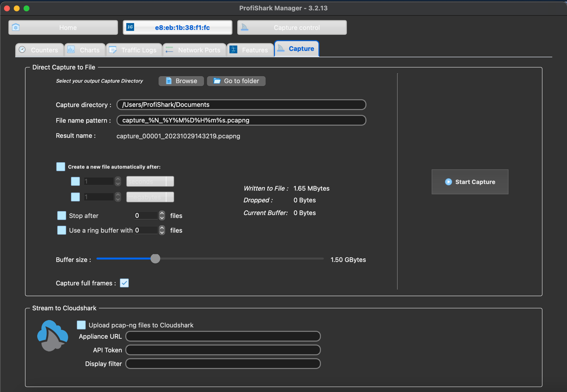
Task: Switch to the Charts tab
Action: point(85,50)
